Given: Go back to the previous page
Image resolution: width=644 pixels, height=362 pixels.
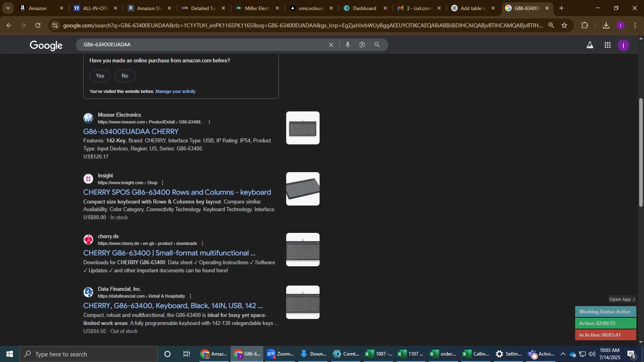Looking at the screenshot, I should (9, 25).
